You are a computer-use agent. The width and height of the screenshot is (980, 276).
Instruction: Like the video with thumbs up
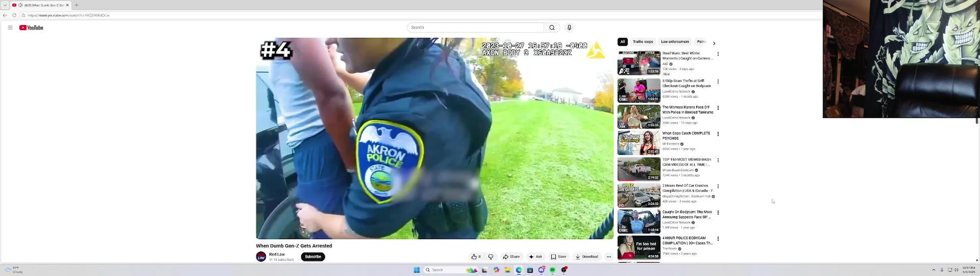point(476,257)
